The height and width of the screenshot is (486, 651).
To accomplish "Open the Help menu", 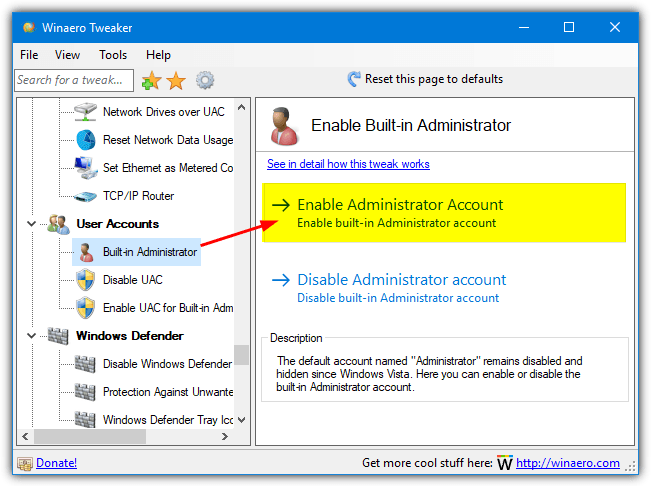I will tap(158, 55).
